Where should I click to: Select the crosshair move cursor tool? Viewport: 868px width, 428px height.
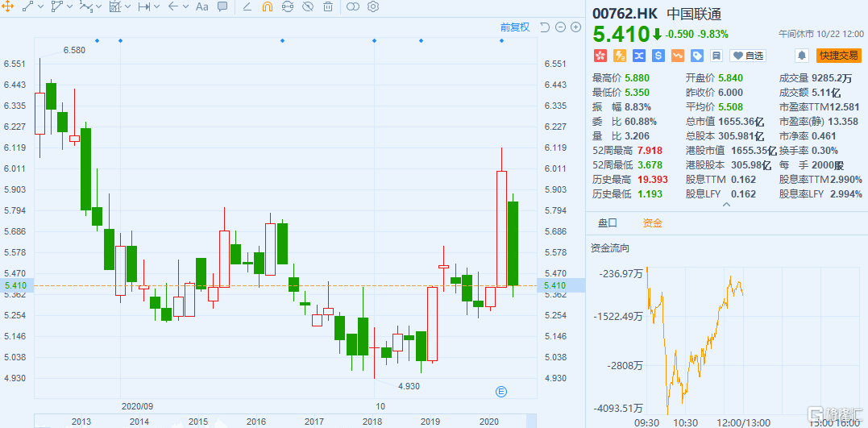[x=8, y=6]
